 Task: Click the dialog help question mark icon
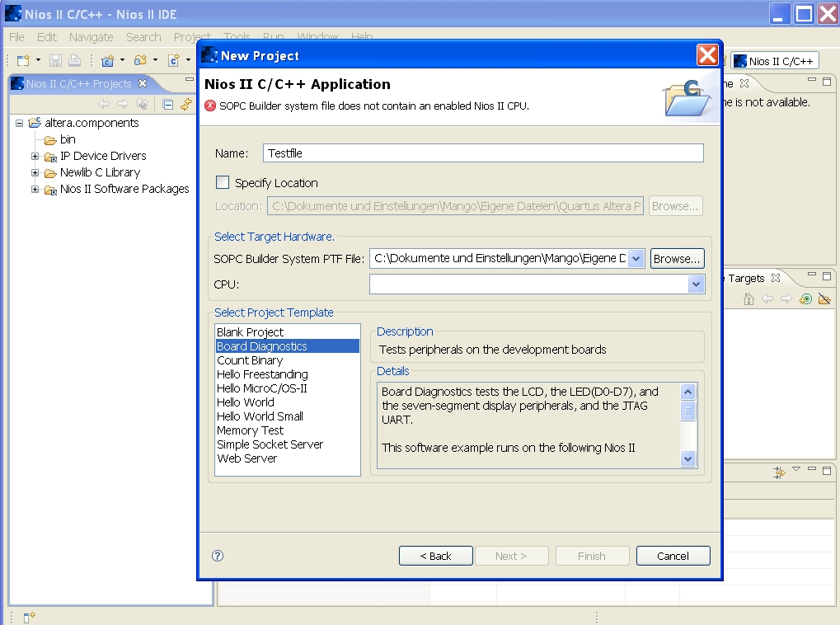tap(218, 556)
